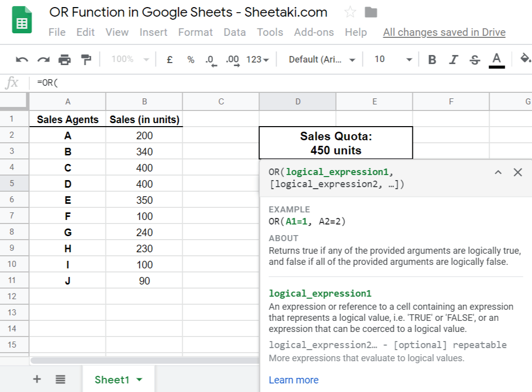Click the undo arrow icon
The image size is (532, 392).
(22, 60)
